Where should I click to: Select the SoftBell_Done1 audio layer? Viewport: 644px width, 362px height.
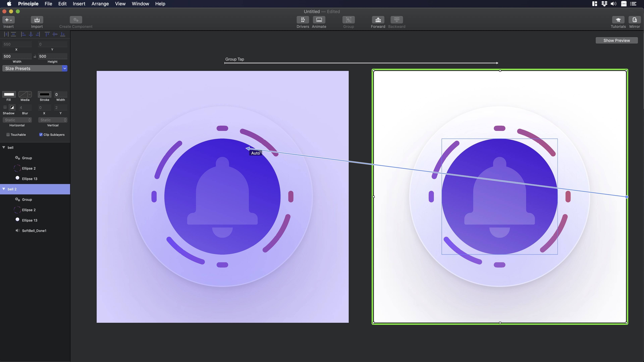(x=34, y=231)
